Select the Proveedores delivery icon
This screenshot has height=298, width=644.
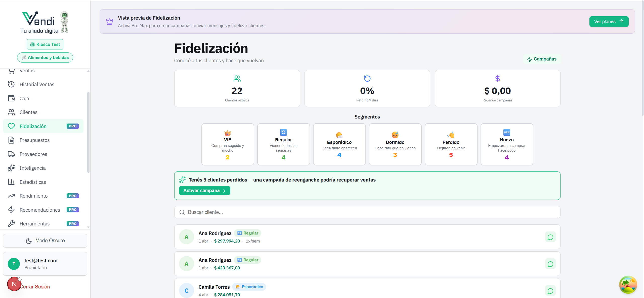tap(11, 154)
